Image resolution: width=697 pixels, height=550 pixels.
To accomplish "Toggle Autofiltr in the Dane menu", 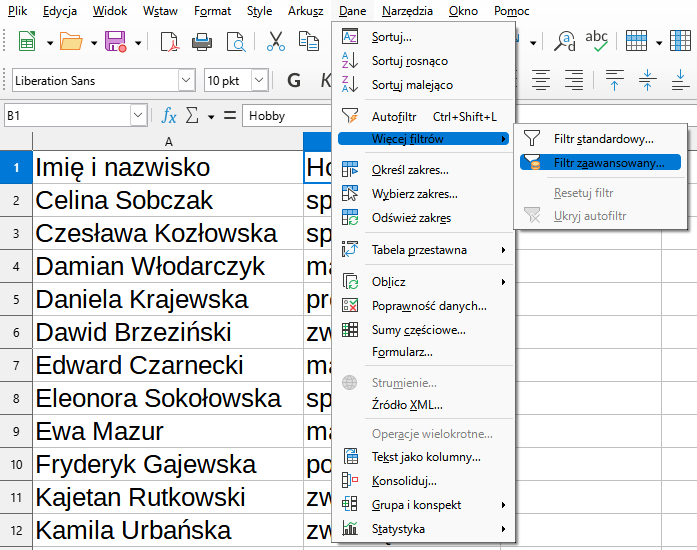I will (x=394, y=117).
